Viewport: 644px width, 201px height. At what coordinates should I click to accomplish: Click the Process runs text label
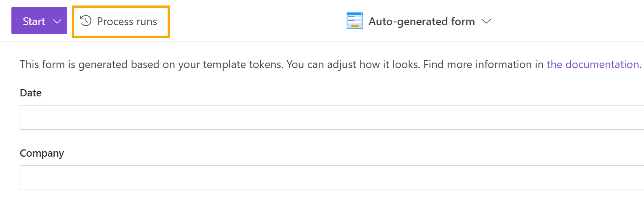[127, 21]
